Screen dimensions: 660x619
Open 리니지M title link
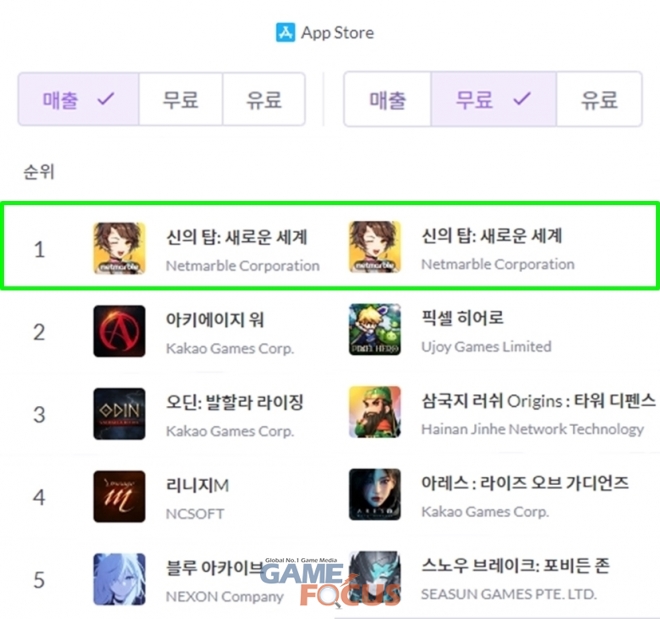(198, 485)
